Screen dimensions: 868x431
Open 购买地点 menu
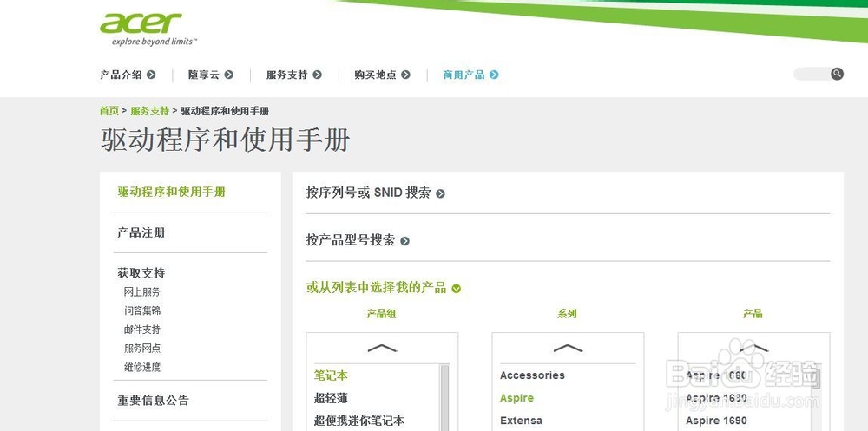point(375,75)
